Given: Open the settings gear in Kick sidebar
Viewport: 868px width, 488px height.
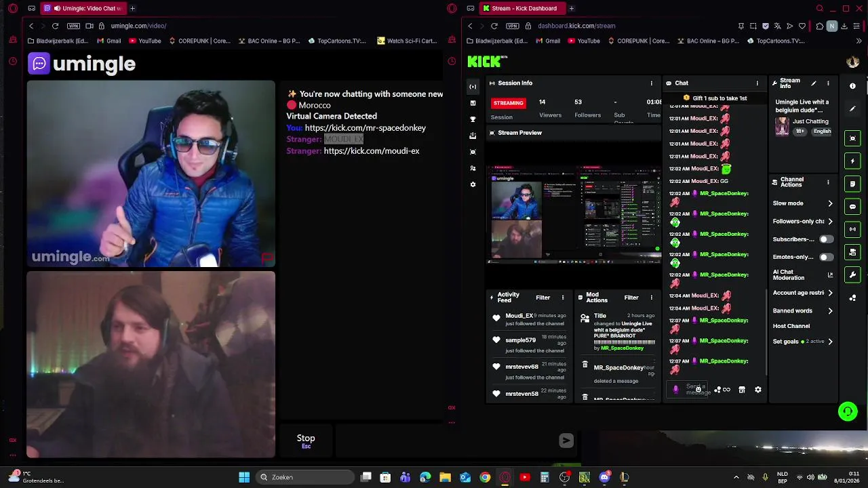Looking at the screenshot, I should point(473,184).
